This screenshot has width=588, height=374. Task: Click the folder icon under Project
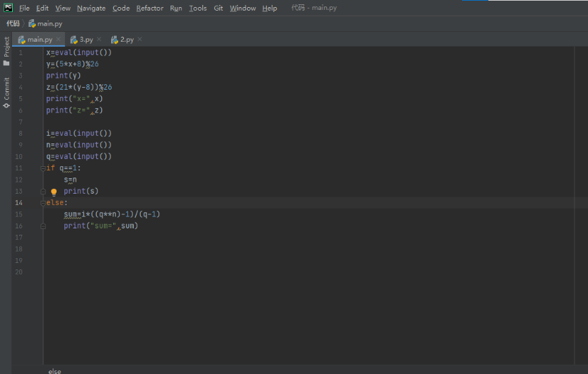(x=6, y=63)
